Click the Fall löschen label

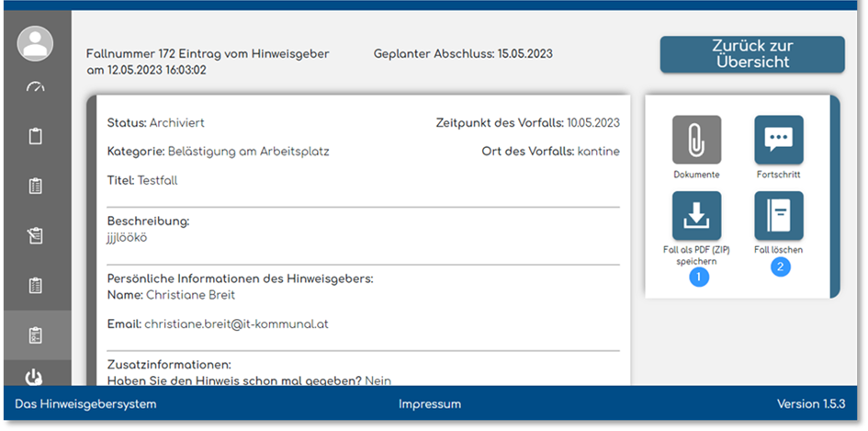click(x=778, y=250)
